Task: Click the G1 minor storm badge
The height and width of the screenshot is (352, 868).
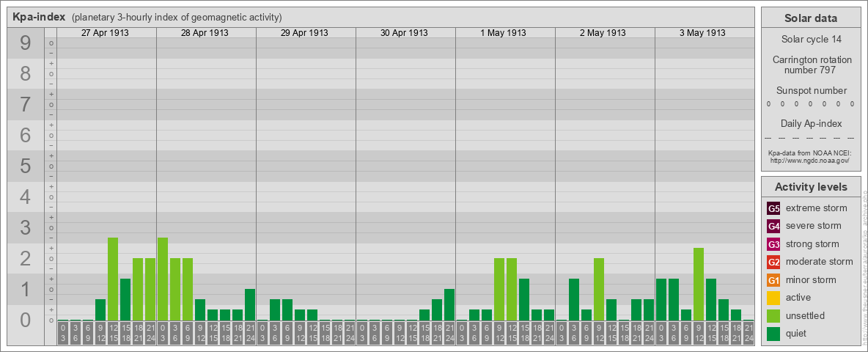Action: click(773, 280)
